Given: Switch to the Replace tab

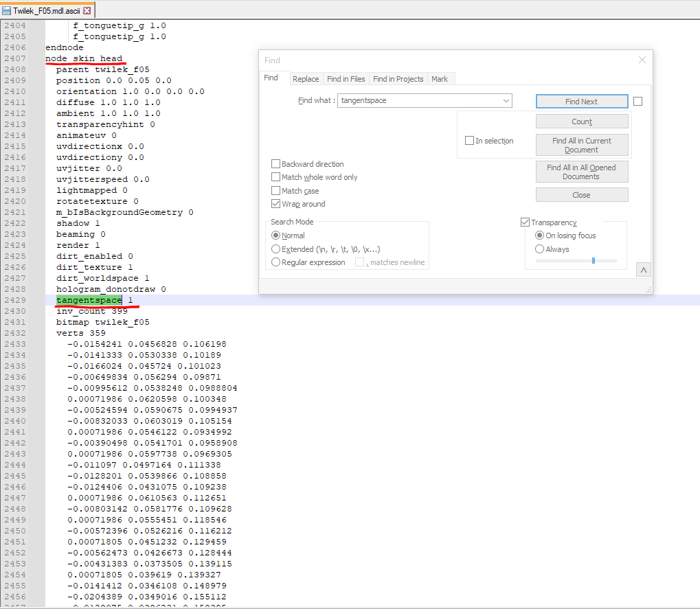Looking at the screenshot, I should coord(306,79).
